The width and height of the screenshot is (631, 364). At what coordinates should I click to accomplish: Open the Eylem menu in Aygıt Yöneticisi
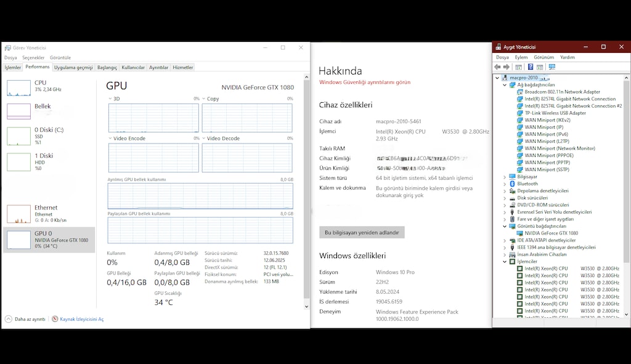[521, 57]
